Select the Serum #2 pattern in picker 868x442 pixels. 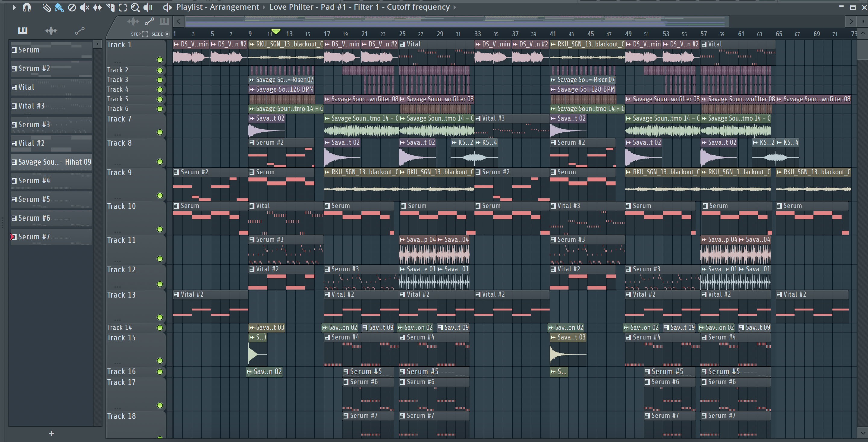tap(51, 69)
